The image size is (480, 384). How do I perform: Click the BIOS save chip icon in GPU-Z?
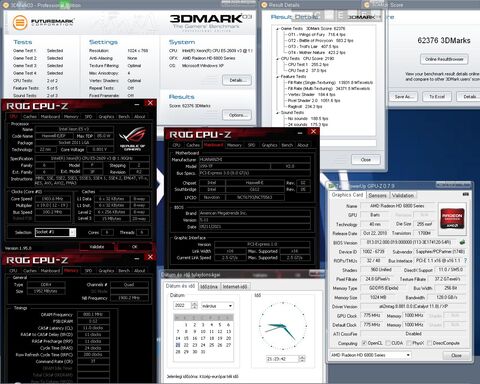462,242
